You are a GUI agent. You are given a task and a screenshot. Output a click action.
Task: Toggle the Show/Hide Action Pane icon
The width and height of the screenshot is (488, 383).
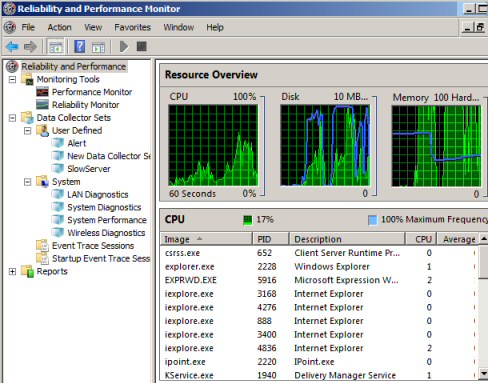[x=98, y=47]
